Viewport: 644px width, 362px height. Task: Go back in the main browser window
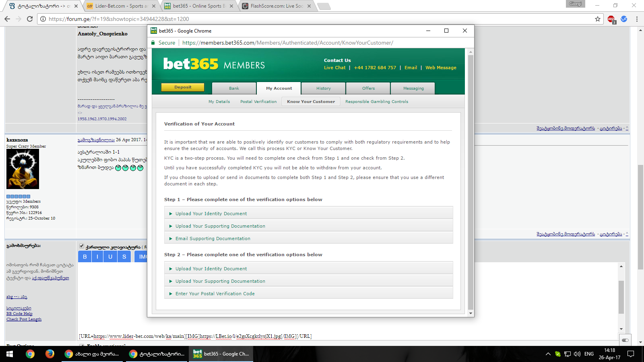tap(7, 19)
